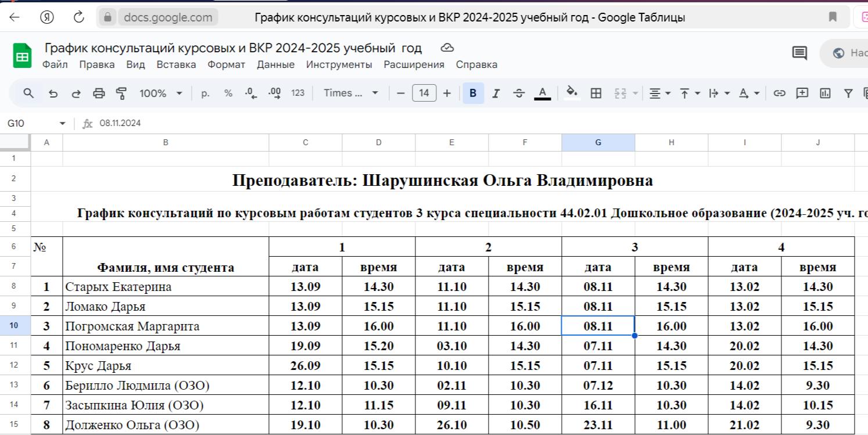The image size is (868, 435).
Task: Undo the last action
Action: (53, 93)
